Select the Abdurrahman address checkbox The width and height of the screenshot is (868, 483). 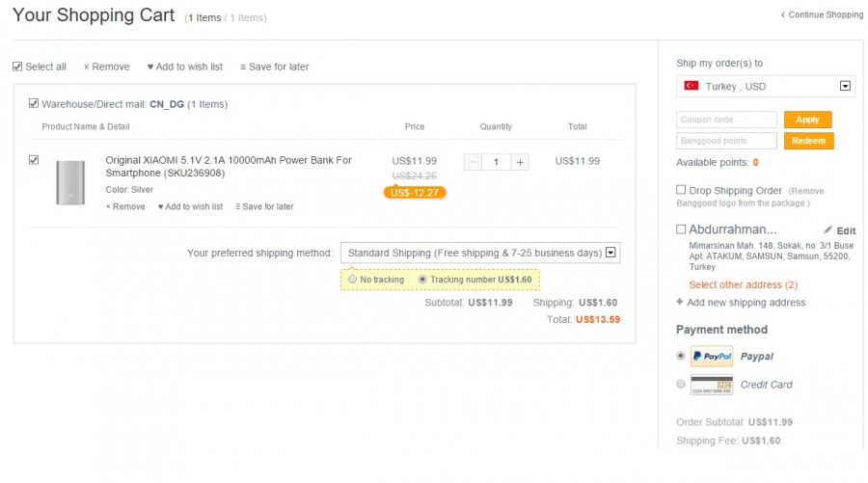681,229
